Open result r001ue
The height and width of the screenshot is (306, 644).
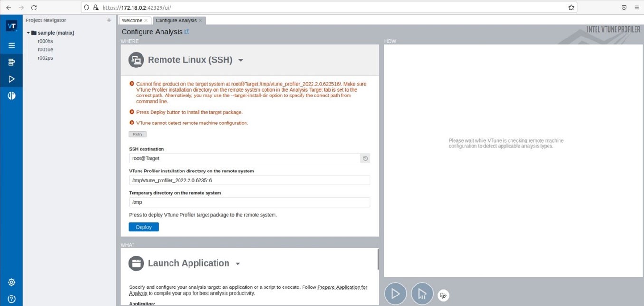point(46,49)
